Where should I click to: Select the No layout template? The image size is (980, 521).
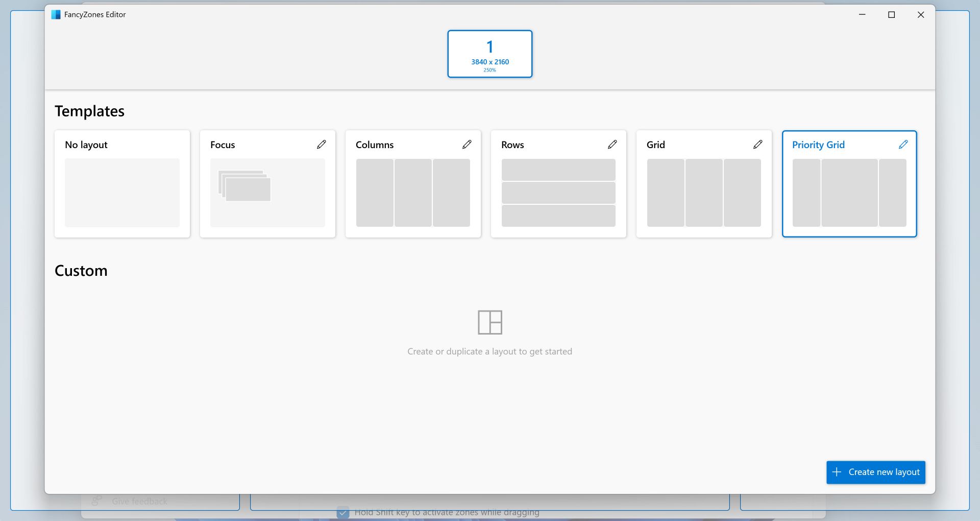coord(122,192)
